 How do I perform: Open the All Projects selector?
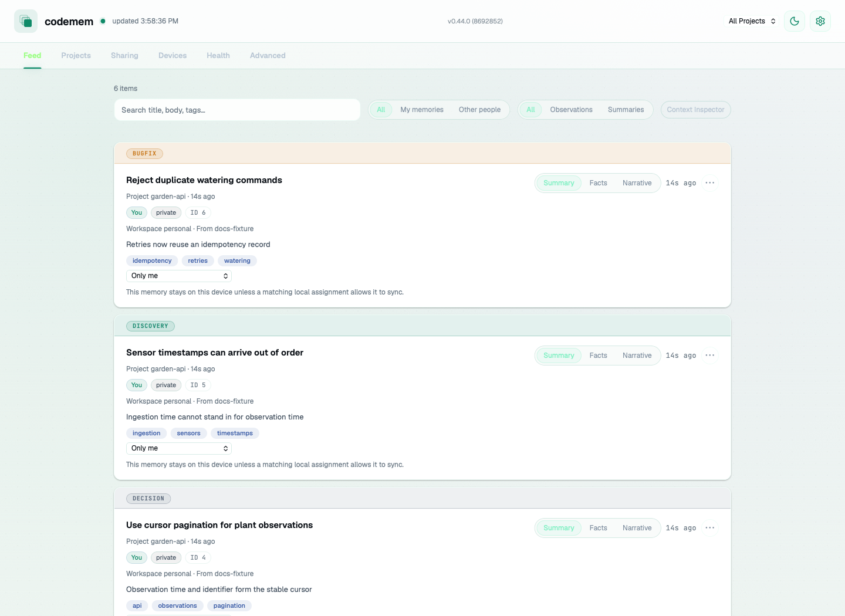(752, 21)
